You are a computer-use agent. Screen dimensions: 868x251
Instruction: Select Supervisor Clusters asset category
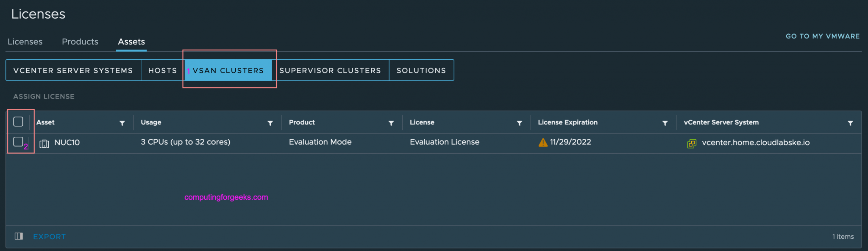pos(330,71)
